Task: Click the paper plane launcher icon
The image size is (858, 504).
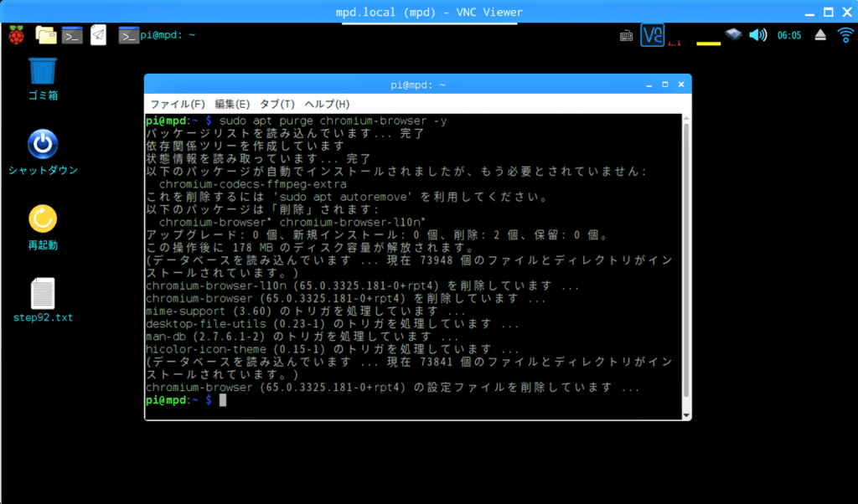Action: pos(99,35)
